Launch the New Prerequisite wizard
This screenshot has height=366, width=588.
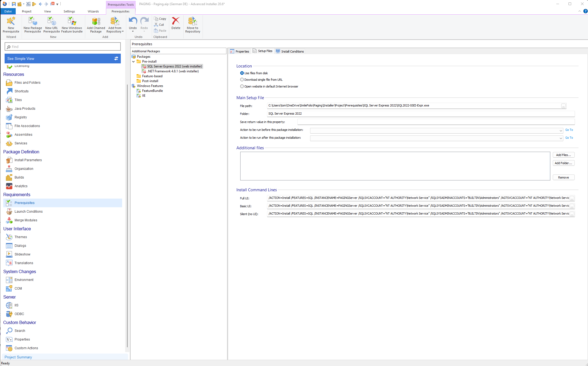(x=11, y=25)
